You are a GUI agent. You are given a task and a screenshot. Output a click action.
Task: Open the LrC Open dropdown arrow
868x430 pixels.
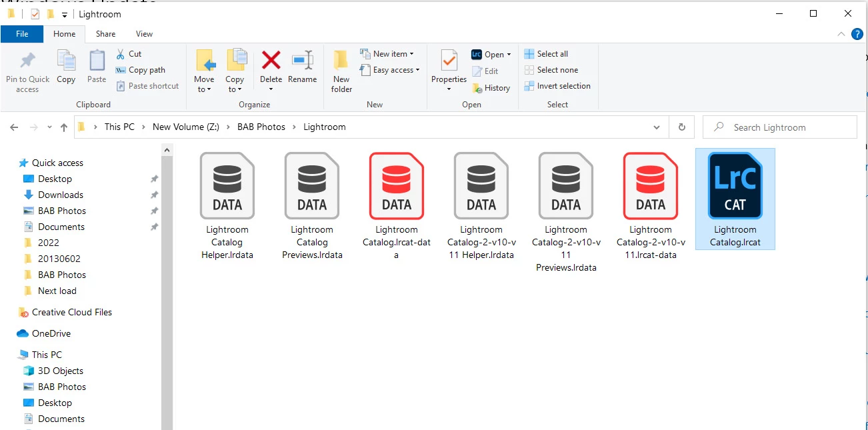pos(509,55)
